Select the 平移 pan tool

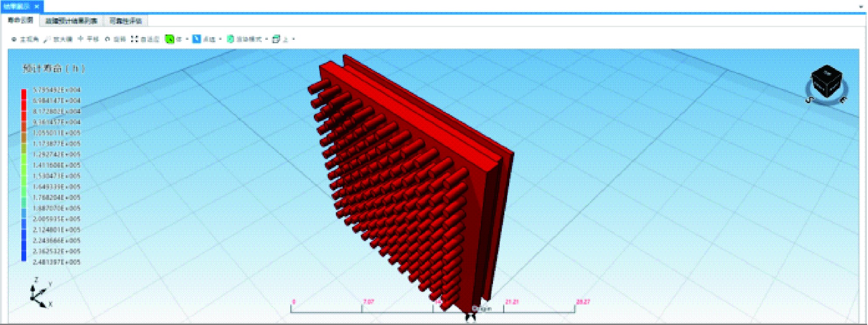click(x=80, y=39)
